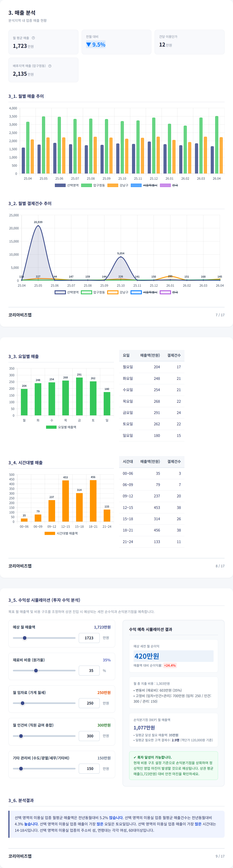233x868 pixels.
Task: Enable 서울특별시 legend in payment count chart
Action: 144,292
